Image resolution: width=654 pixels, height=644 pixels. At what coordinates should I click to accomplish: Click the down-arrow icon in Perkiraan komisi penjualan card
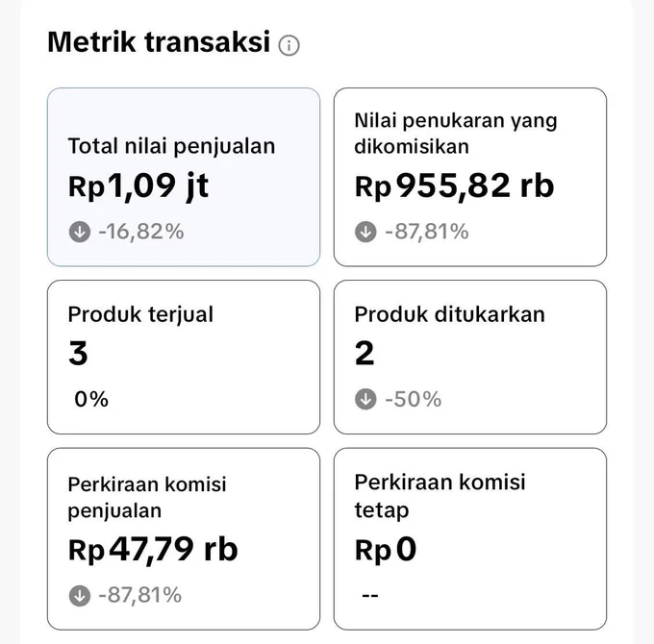[x=79, y=595]
